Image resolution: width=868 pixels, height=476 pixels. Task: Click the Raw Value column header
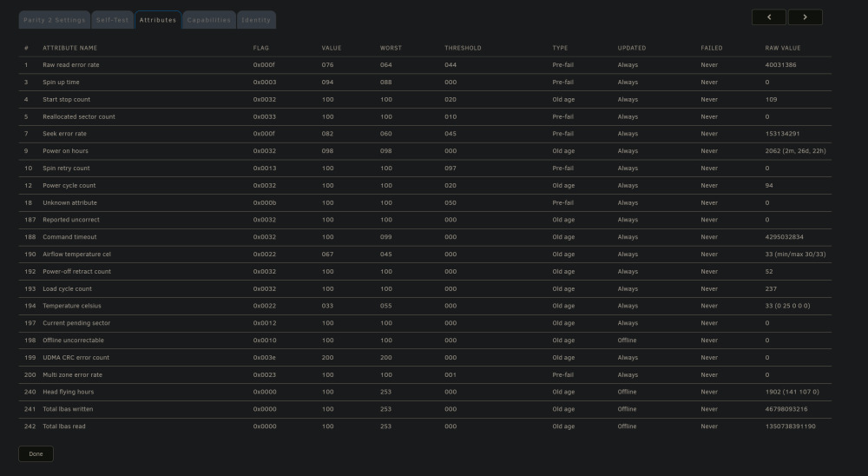pos(783,49)
